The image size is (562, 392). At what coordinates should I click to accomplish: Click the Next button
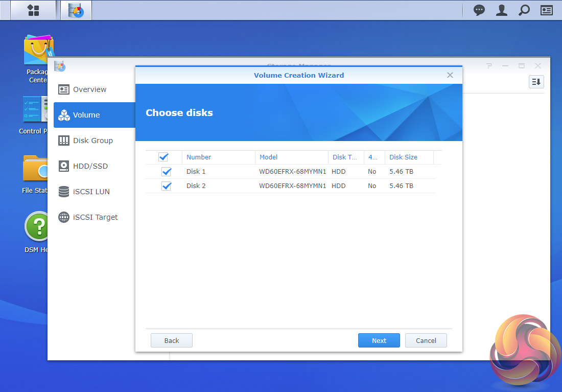click(379, 340)
